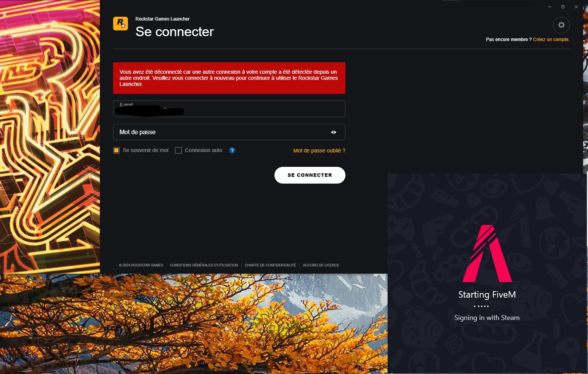Enable the Connexion auto checkbox
588x374 pixels.
(178, 151)
